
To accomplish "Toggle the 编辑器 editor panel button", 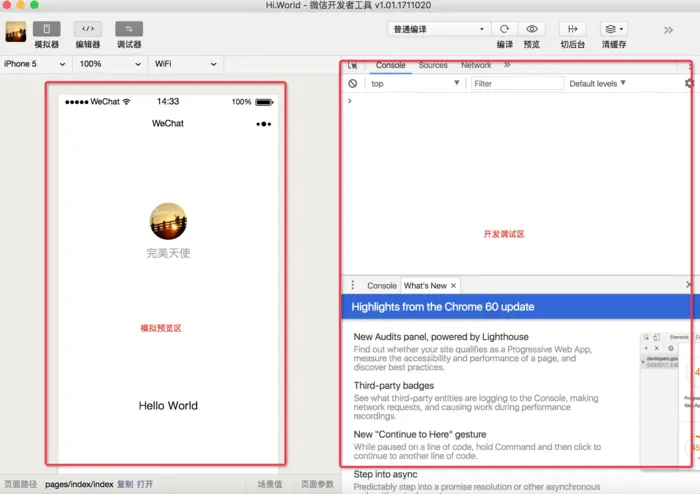I will [x=88, y=29].
